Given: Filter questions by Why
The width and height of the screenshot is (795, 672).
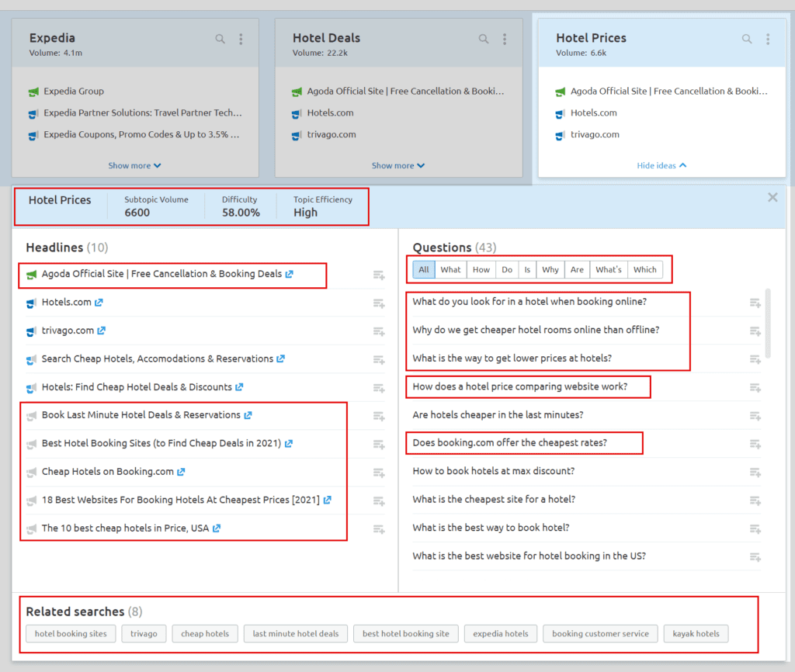Looking at the screenshot, I should (x=550, y=269).
